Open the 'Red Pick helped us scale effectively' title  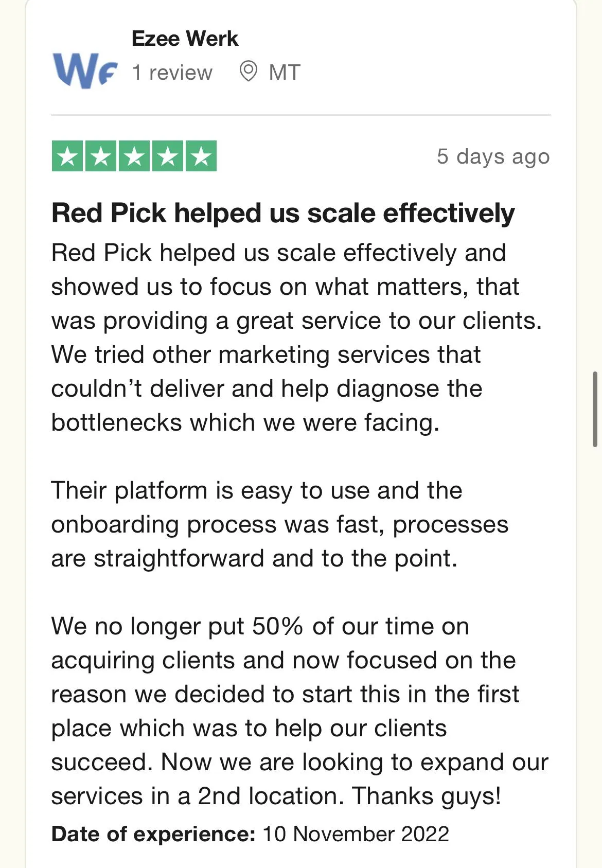click(x=283, y=213)
